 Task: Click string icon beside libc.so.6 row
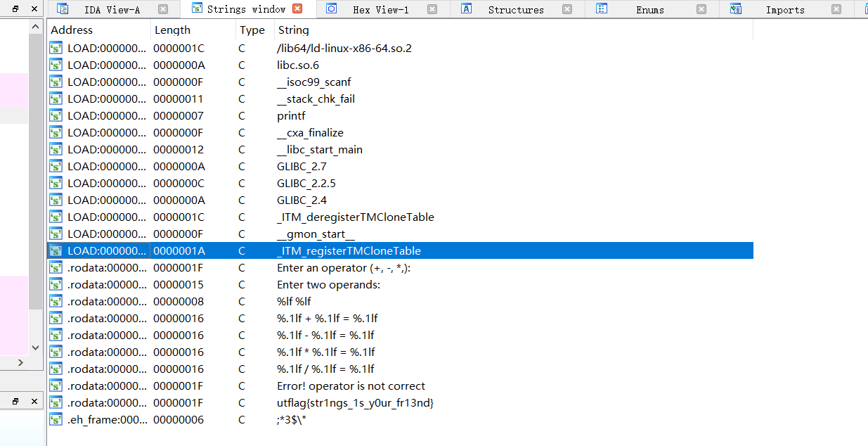click(x=56, y=65)
